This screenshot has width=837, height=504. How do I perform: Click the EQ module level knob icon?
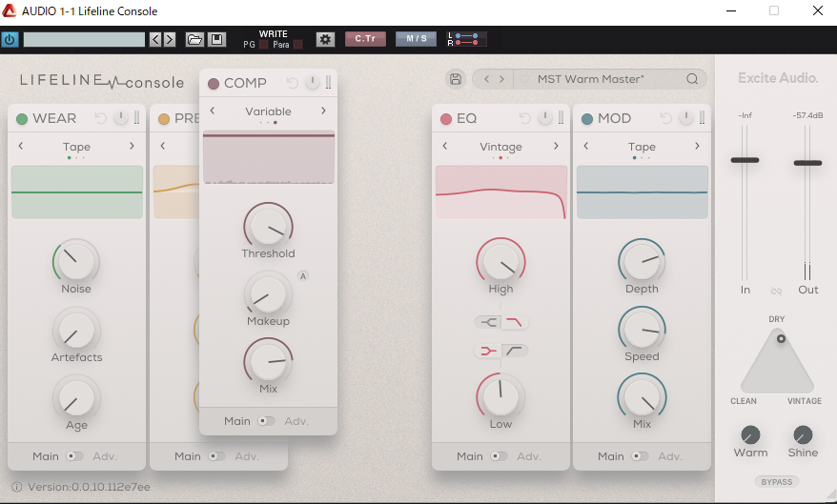tap(545, 118)
